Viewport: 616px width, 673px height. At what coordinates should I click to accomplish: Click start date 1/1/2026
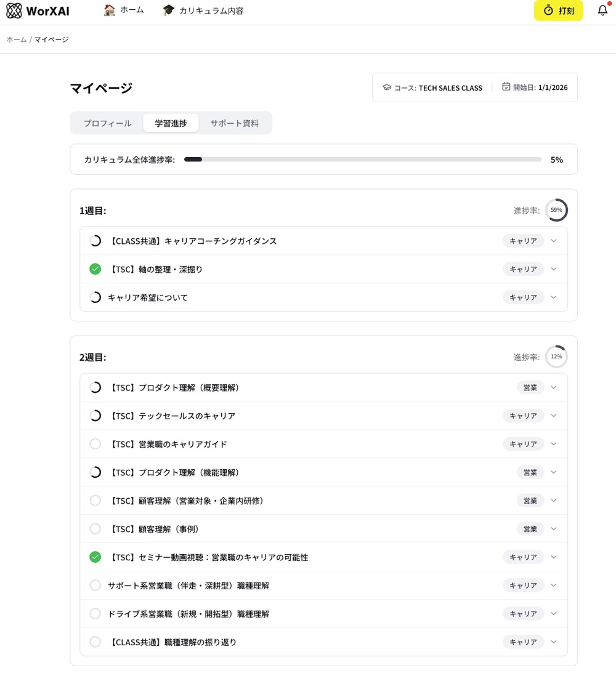pos(553,87)
